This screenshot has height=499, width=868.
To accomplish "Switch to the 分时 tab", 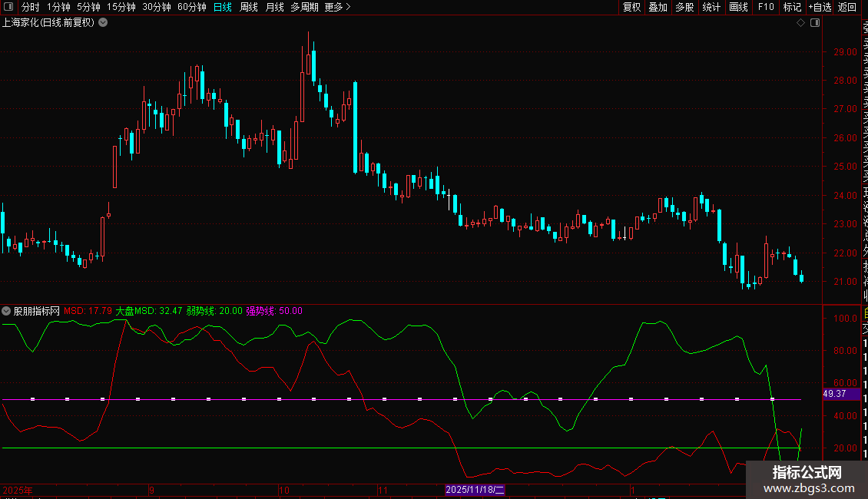I will tap(30, 7).
